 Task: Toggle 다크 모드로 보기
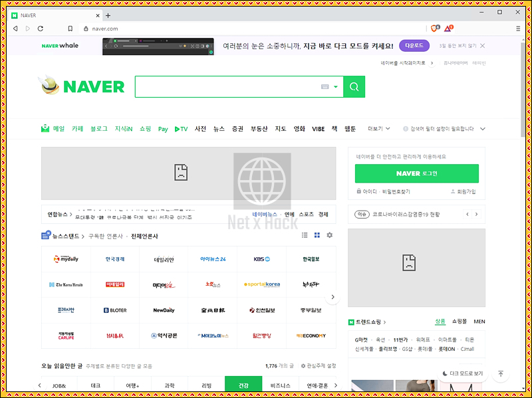coord(462,373)
